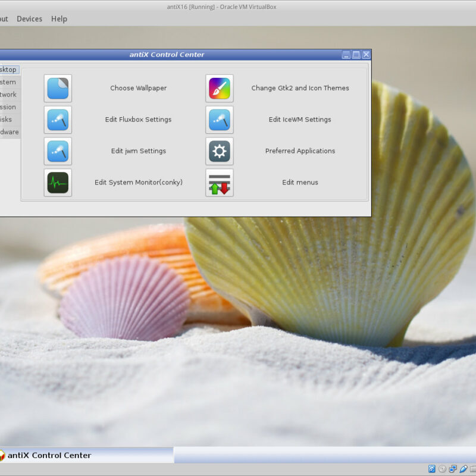Click the VirtualBox optical disc status icon
Viewport: 476px width, 476px height.
pos(442,469)
